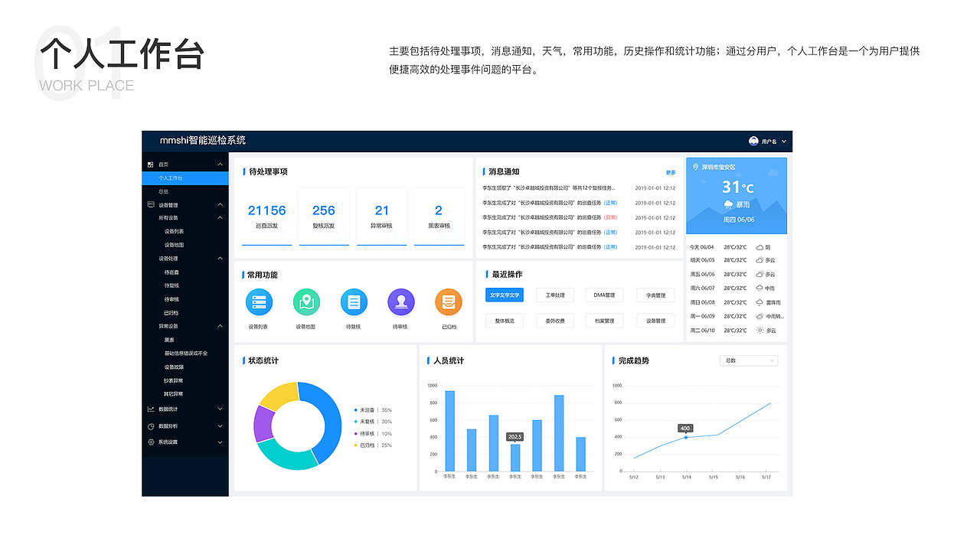The width and height of the screenshot is (980, 551).
Task: Click the 暴雨 rain cloud weather icon
Action: click(x=728, y=204)
